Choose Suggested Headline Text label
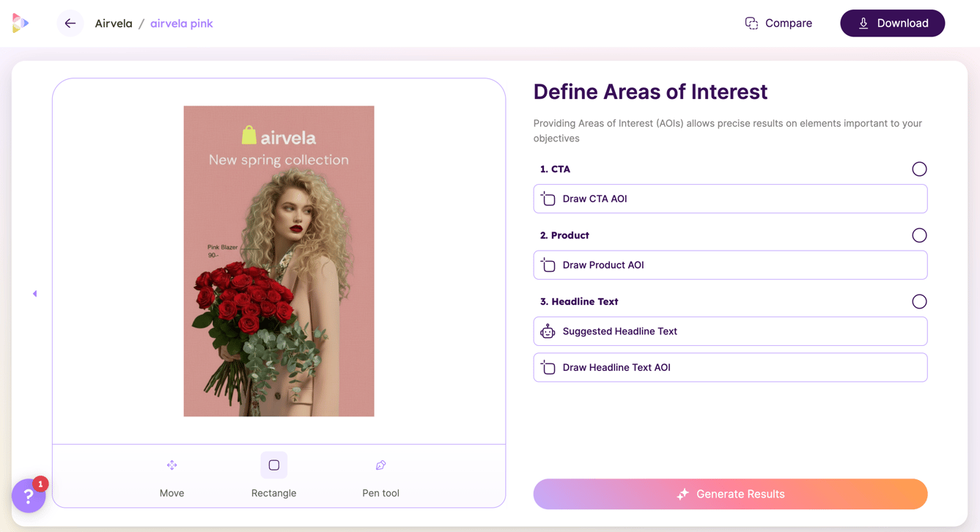The height and width of the screenshot is (532, 980). pyautogui.click(x=619, y=331)
